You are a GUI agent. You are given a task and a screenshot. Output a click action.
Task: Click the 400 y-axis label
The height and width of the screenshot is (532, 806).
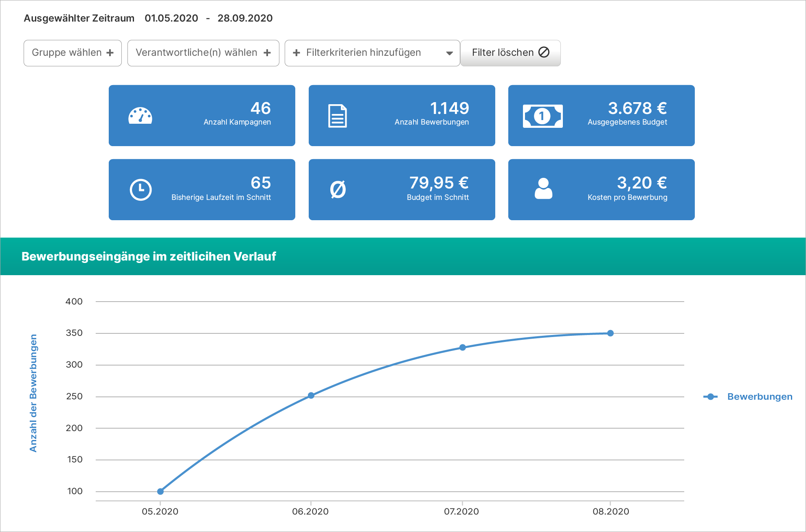click(74, 302)
